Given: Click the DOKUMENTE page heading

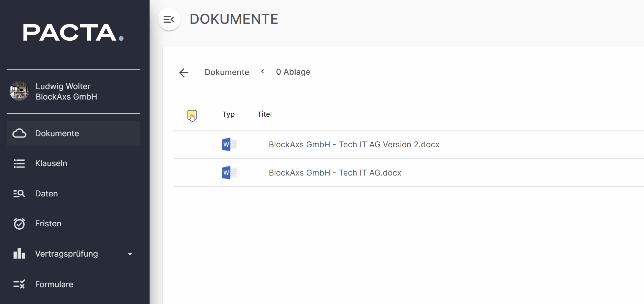Looking at the screenshot, I should click(234, 19).
